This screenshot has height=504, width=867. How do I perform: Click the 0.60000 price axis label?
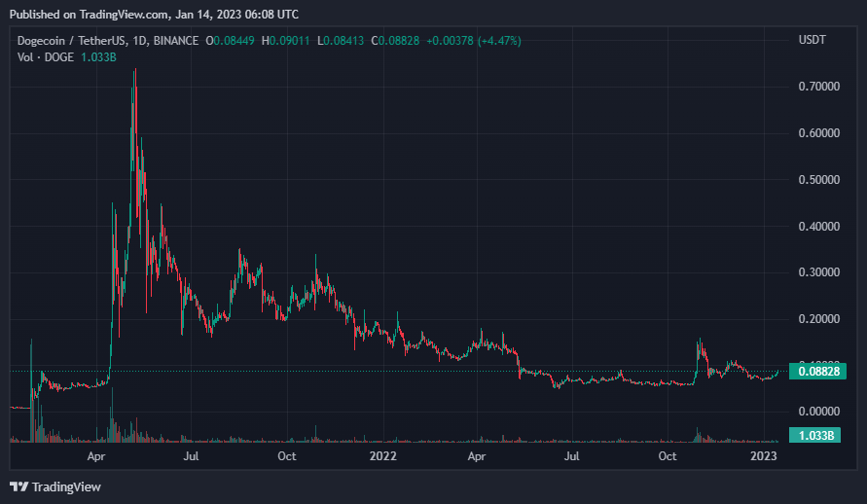[x=819, y=133]
